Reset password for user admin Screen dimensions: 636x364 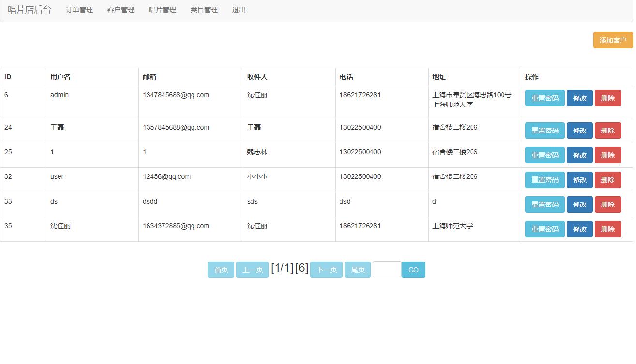click(x=544, y=98)
